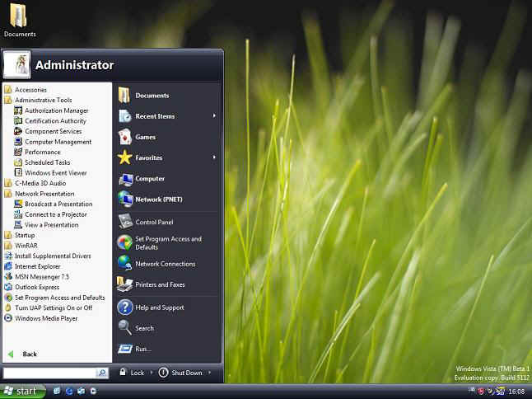Screen dimensions: 532x399
Task: Click the Administrator user picture
Action: point(17,64)
